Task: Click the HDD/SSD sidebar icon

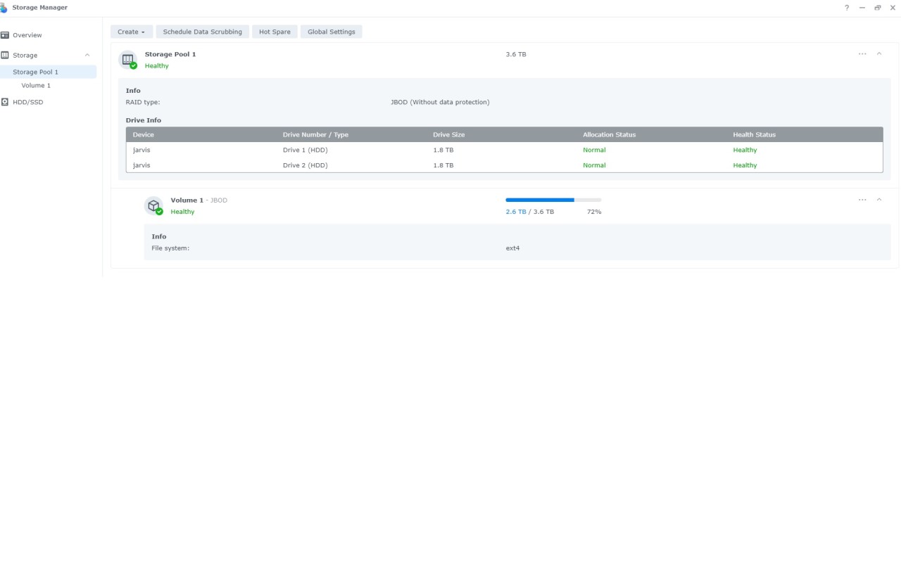Action: 5,102
